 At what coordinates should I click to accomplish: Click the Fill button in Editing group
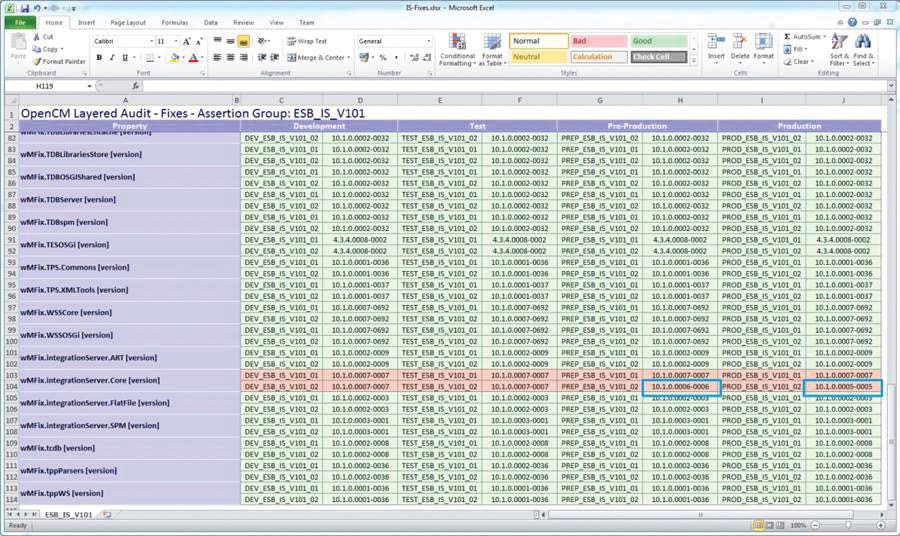(x=797, y=49)
